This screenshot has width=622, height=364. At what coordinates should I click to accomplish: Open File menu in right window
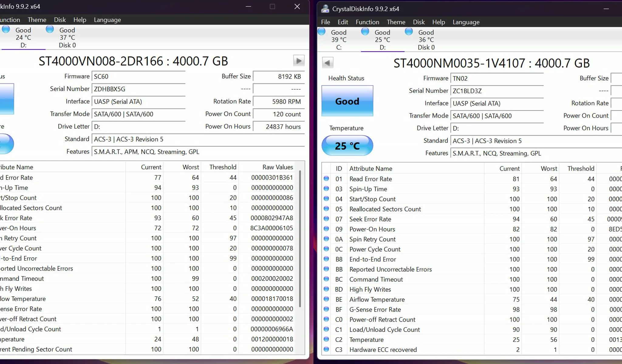[325, 22]
